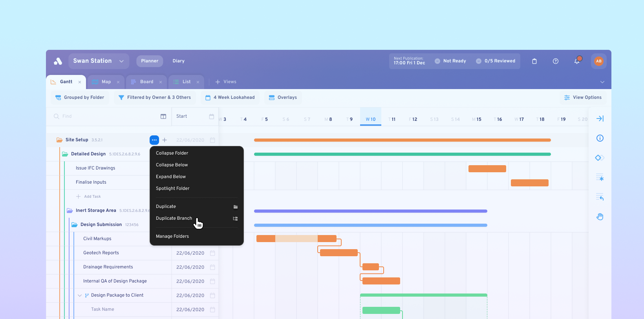Toggle Overlays on the toolbar
644x319 pixels.
click(x=283, y=97)
